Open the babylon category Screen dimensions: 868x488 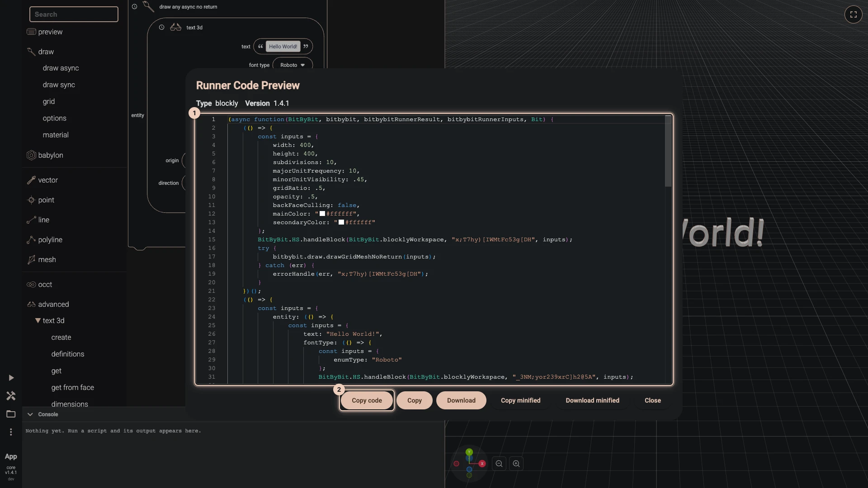pos(51,155)
